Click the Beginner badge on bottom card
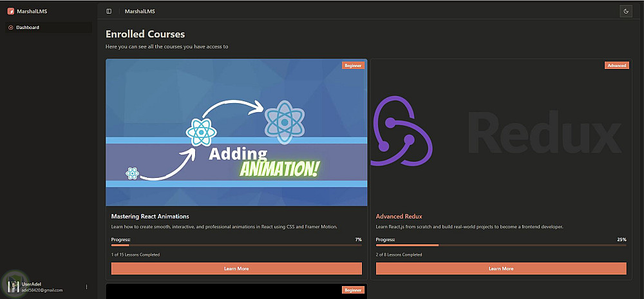 (x=353, y=290)
